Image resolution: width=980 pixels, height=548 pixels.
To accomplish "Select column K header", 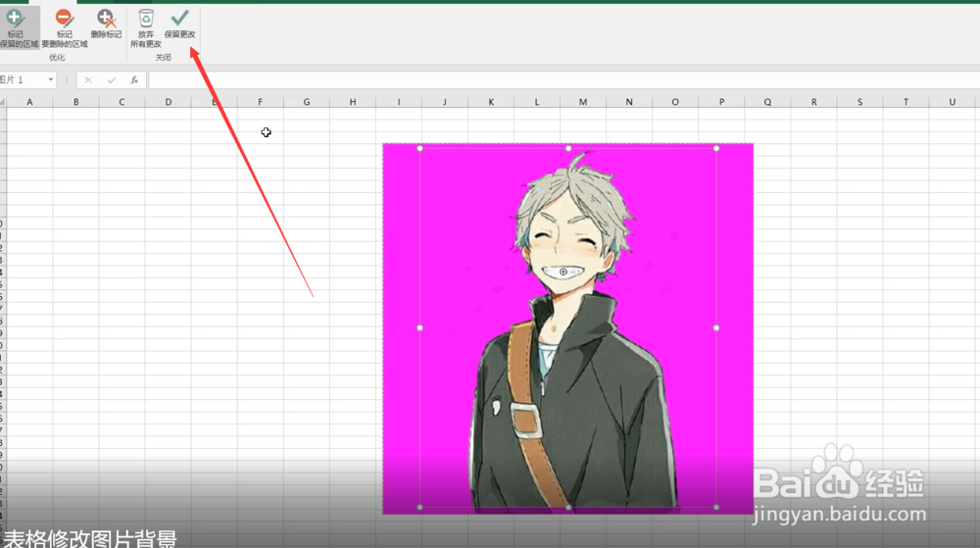I will tap(491, 102).
